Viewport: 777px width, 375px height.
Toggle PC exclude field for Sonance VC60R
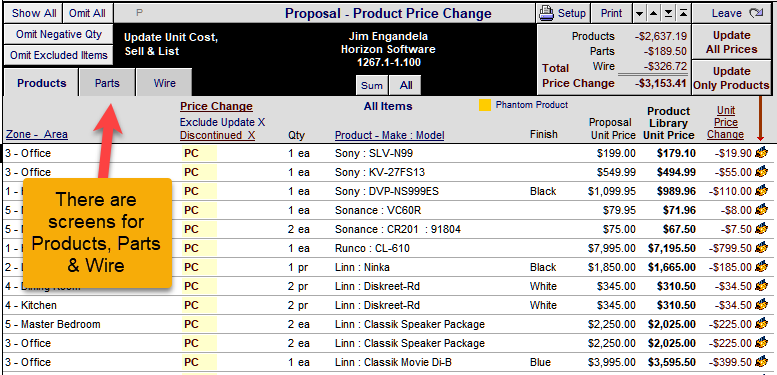pyautogui.click(x=199, y=211)
